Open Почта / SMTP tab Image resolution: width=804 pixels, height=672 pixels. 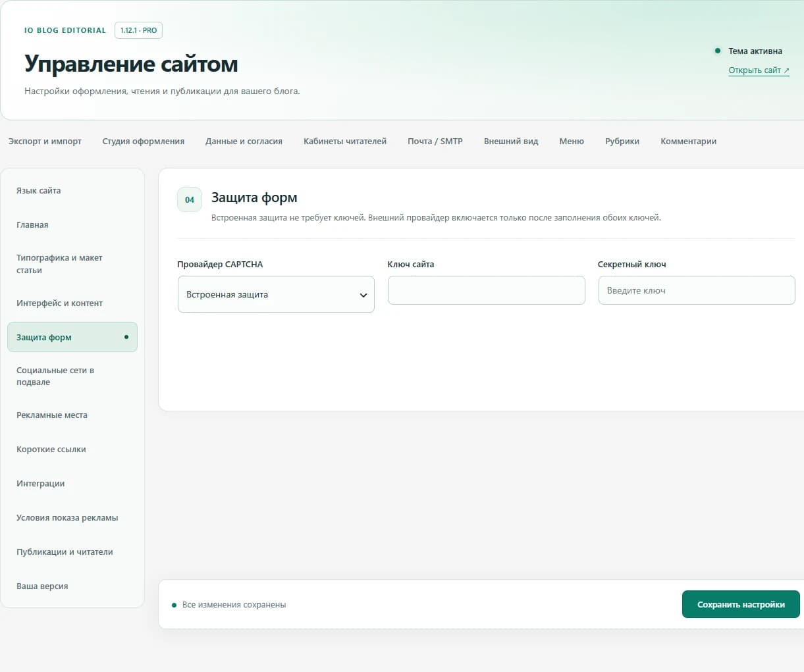[435, 142]
